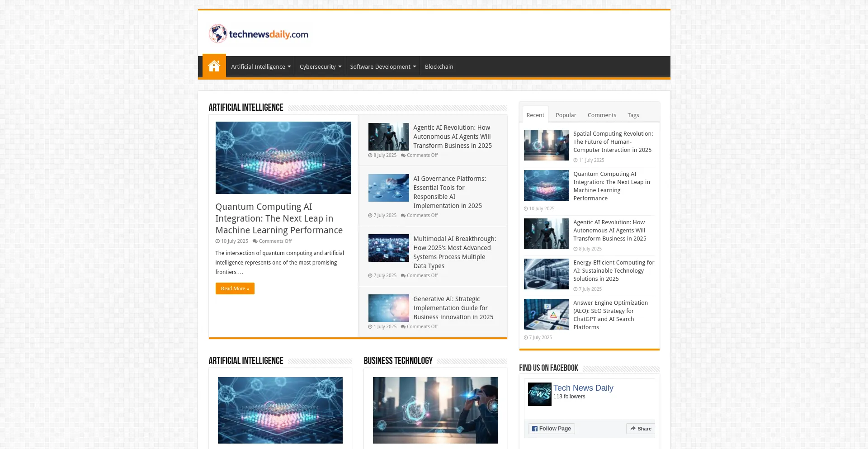Click 113 followers text in Facebook widget

[569, 397]
